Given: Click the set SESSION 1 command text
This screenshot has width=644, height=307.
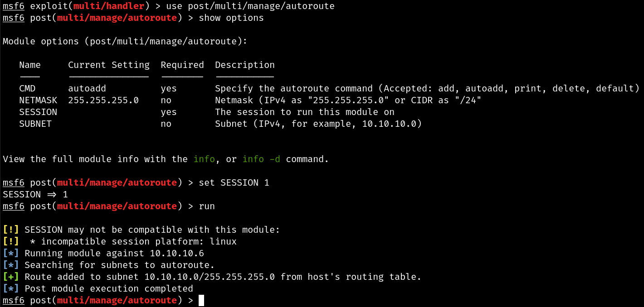Looking at the screenshot, I should pos(234,182).
